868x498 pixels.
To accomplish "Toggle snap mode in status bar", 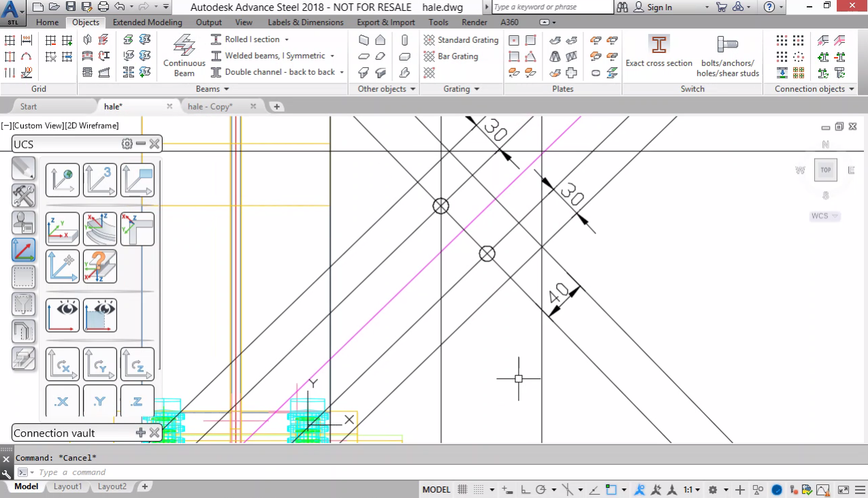I will (x=479, y=490).
